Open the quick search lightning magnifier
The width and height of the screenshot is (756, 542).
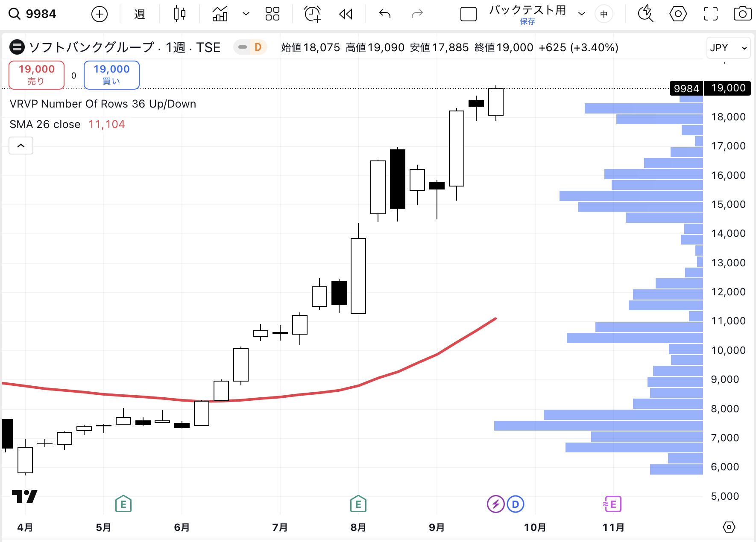pyautogui.click(x=645, y=14)
